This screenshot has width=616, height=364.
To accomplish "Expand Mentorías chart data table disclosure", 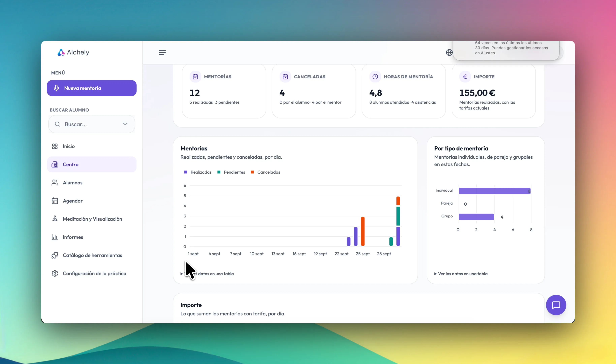I will [207, 274].
